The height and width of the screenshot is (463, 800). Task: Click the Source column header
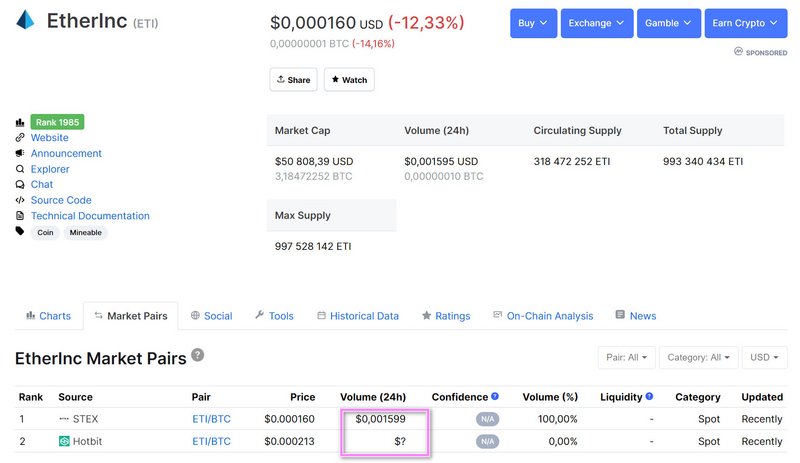coord(76,397)
